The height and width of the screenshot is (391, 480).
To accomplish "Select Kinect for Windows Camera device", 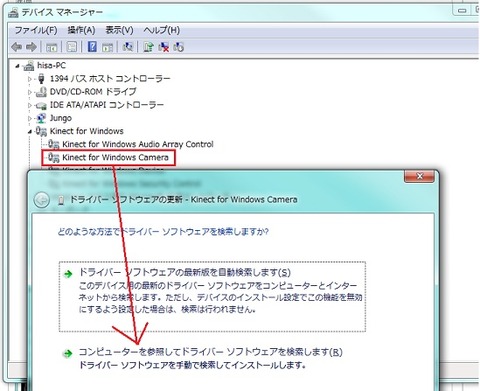I will 115,157.
